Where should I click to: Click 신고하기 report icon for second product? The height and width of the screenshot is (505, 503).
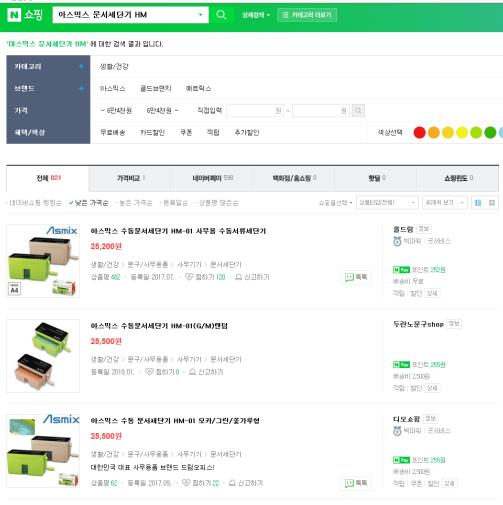click(206, 372)
